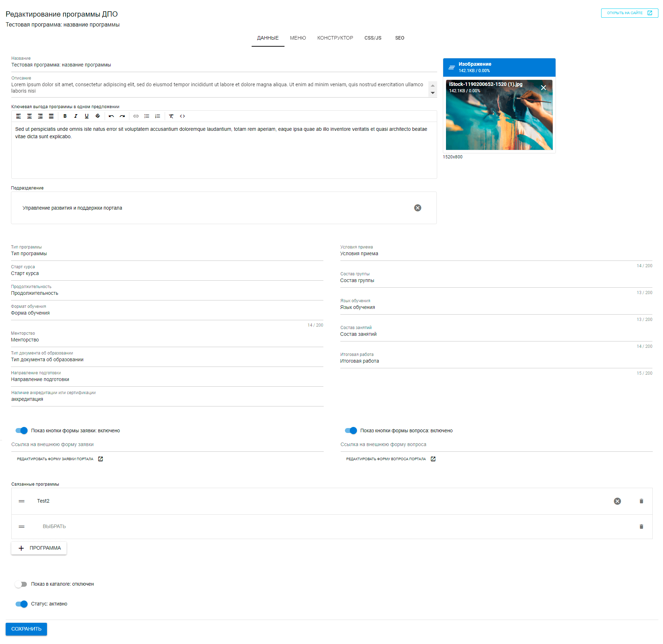The height and width of the screenshot is (644, 663).
Task: Add a linked program with ПРОГРАММА button
Action: [39, 548]
